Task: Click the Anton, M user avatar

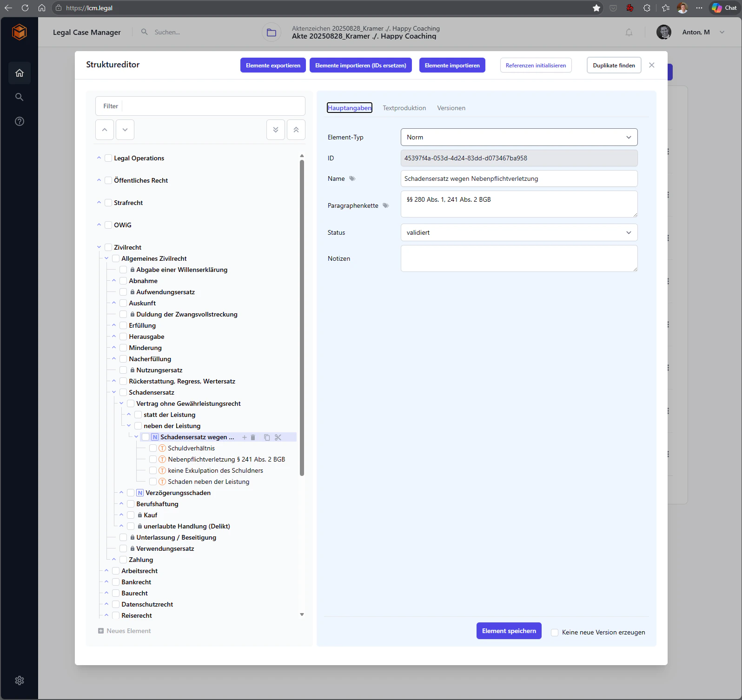Action: click(x=664, y=32)
